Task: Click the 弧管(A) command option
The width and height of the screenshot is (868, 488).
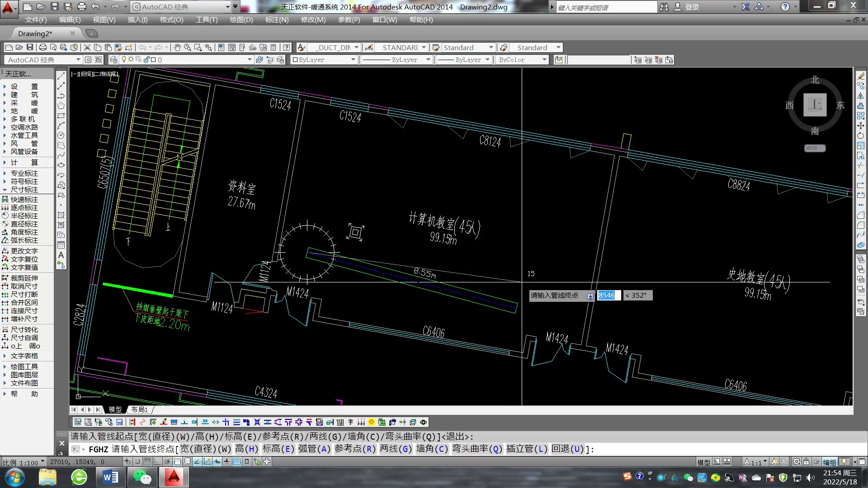Action: click(314, 449)
